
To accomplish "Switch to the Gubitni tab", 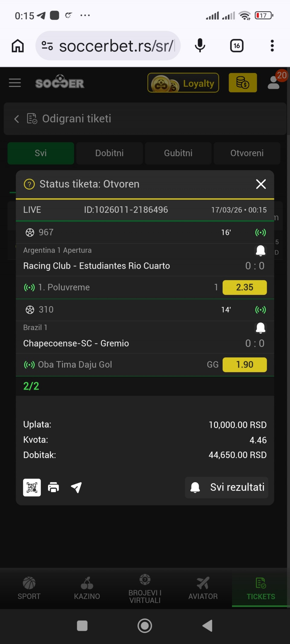I will pyautogui.click(x=178, y=153).
